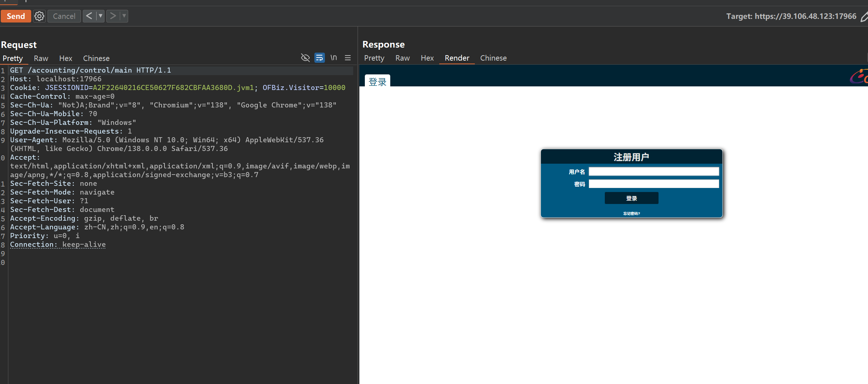The width and height of the screenshot is (868, 384).
Task: Click the 登录 tab in rendered page
Action: pos(378,81)
